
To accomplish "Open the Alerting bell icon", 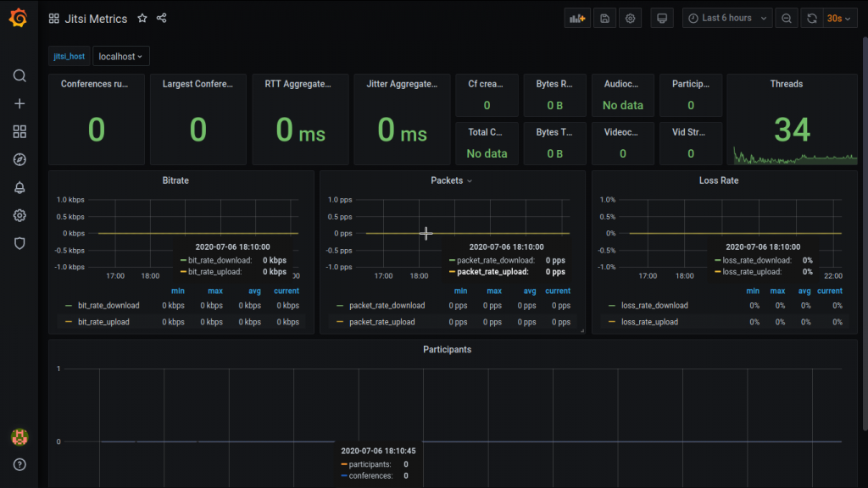I will pyautogui.click(x=19, y=187).
